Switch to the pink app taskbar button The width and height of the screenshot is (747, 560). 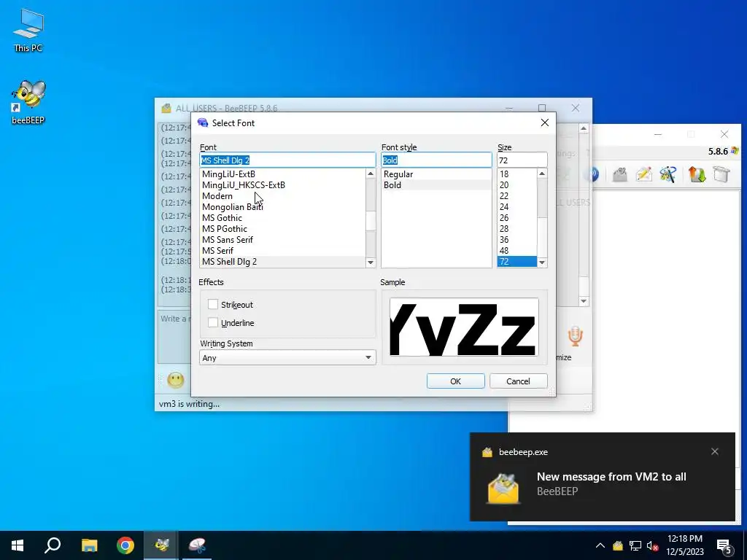point(197,545)
